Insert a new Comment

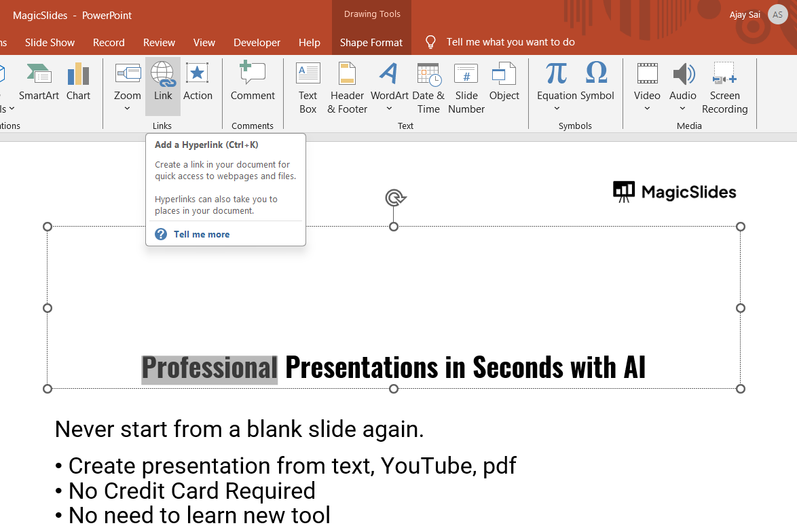point(253,81)
